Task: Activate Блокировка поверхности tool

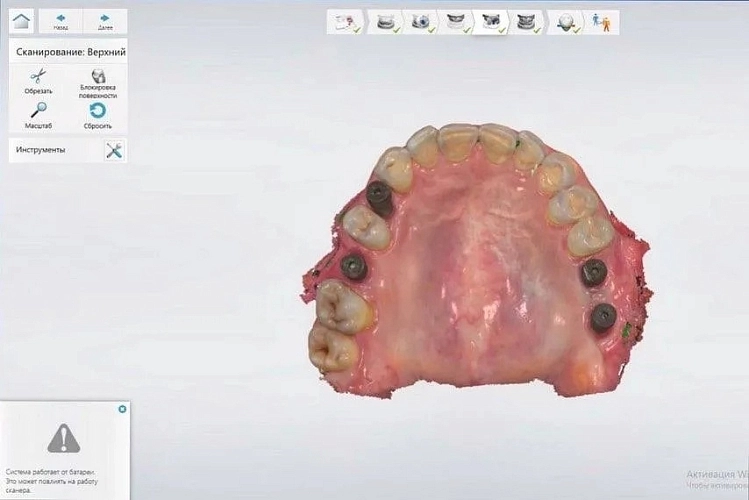Action: [x=98, y=80]
